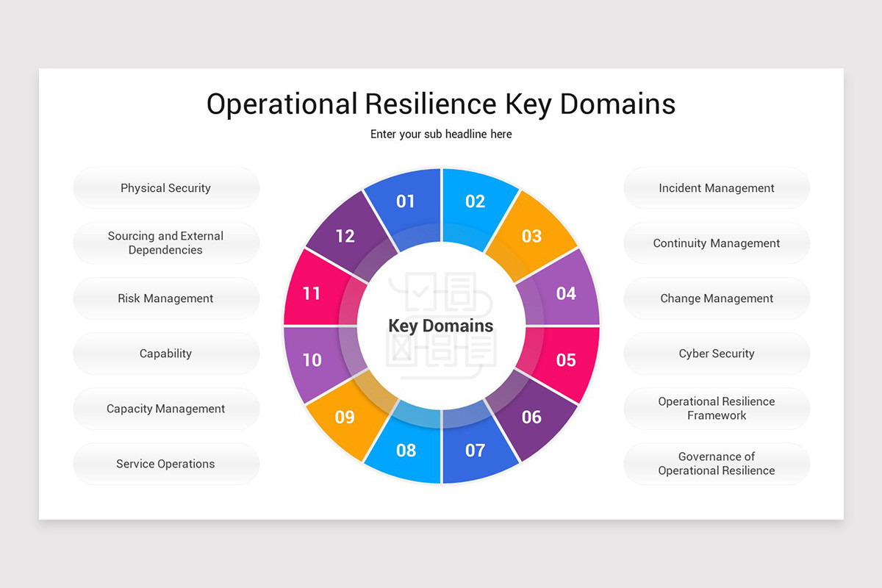Select the Service Operations pill

pos(166,464)
